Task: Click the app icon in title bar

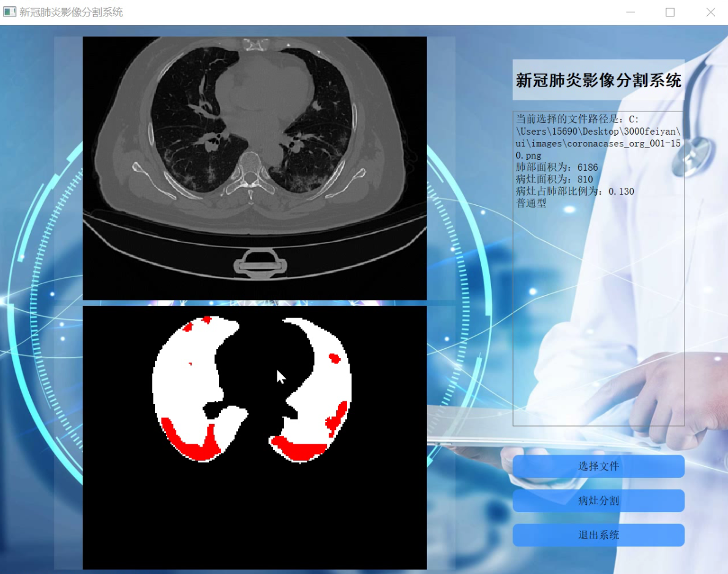Action: (x=9, y=12)
